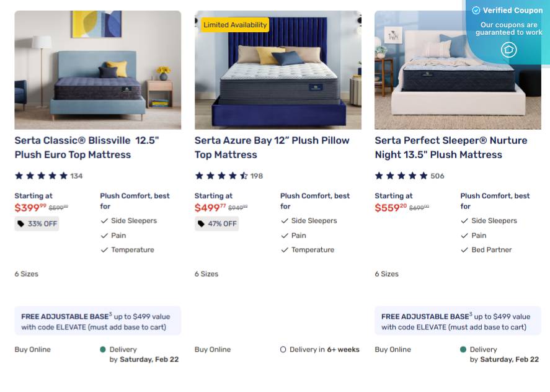Click the Nurture Night FREE ADJUSTABLE BASE banner

point(458,321)
